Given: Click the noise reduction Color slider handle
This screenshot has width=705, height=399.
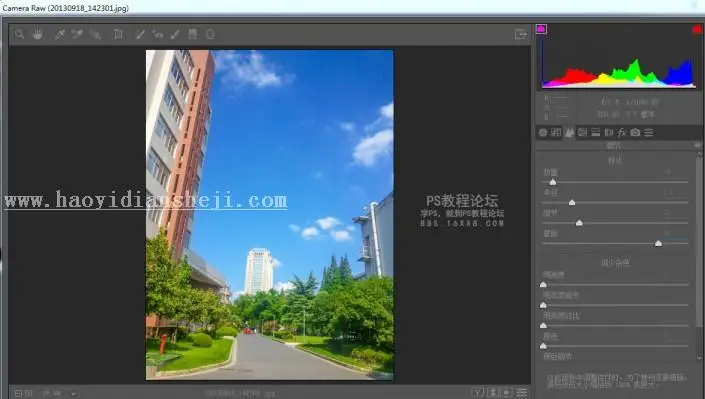Looking at the screenshot, I should click(x=543, y=345).
